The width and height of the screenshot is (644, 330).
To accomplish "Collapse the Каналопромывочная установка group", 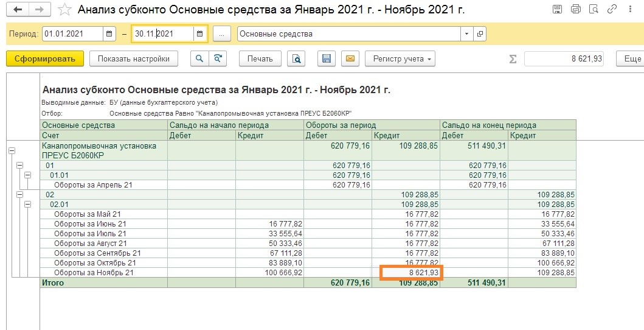I will pos(12,151).
